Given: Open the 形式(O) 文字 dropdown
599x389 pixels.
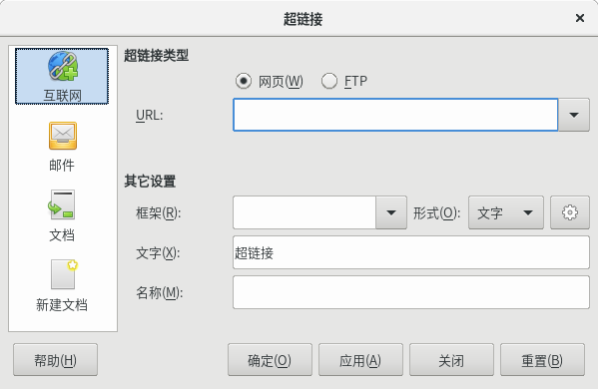Looking at the screenshot, I should [x=506, y=213].
